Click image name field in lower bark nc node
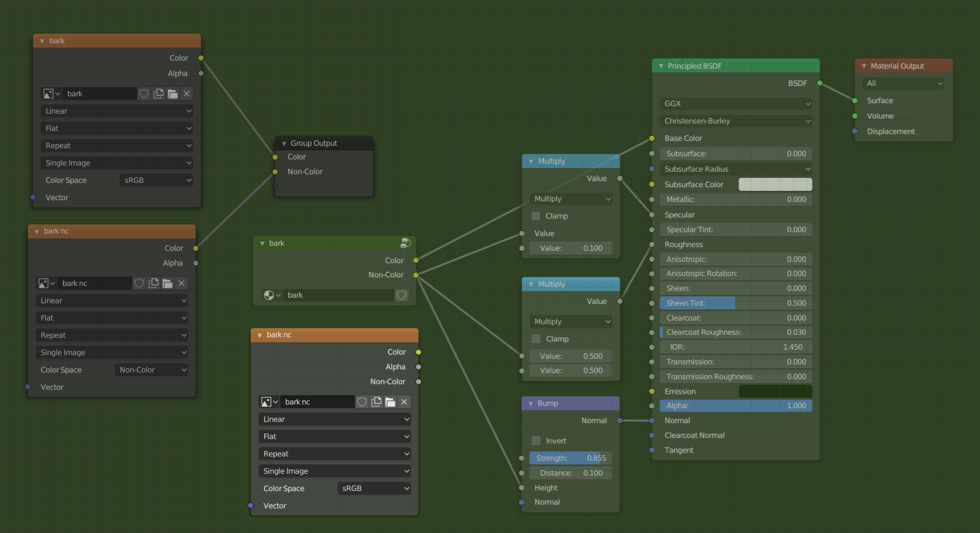Viewport: 980px width, 533px height. [x=318, y=402]
